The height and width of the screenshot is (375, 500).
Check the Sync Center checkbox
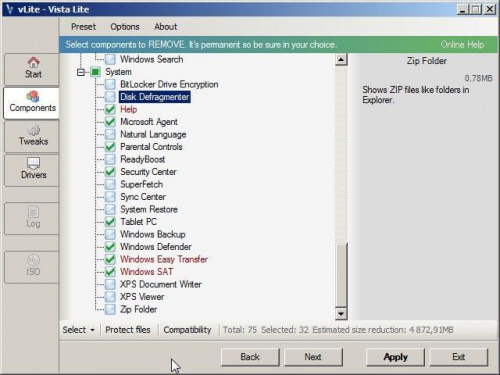pos(110,197)
